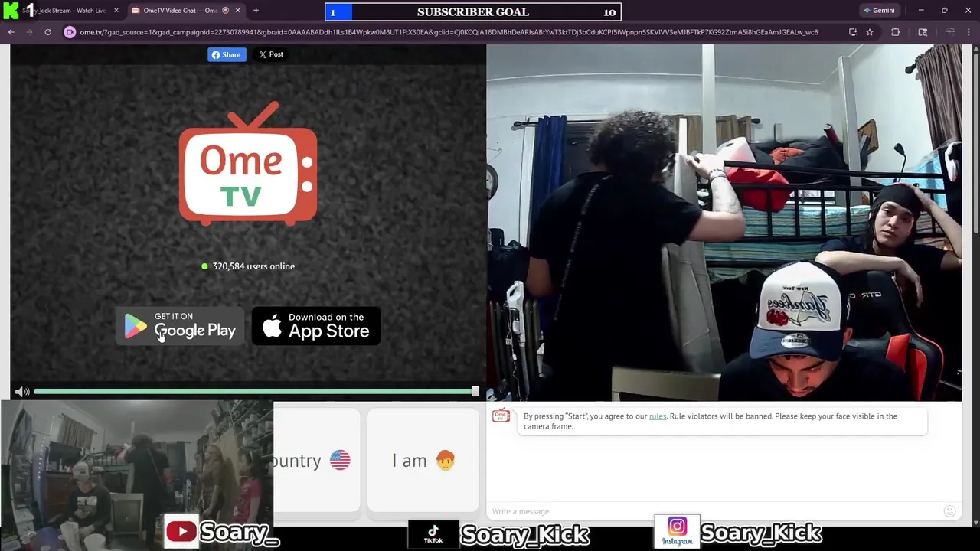Get OmeTV on Google Play
980x551 pixels.
pos(180,326)
